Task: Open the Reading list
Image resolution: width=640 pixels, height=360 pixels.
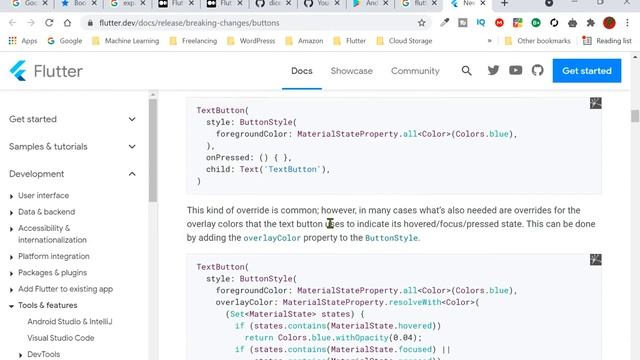Action: click(607, 41)
